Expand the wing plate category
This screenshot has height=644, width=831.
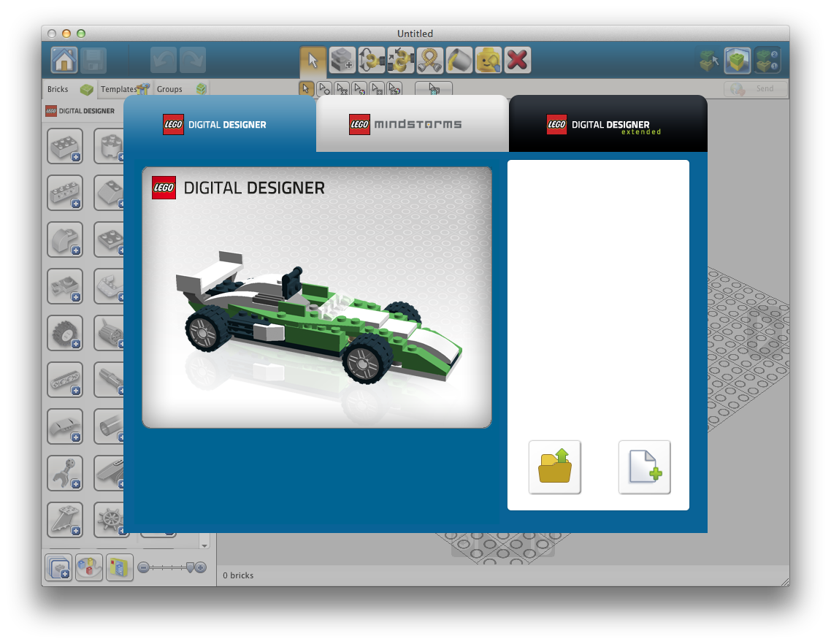(65, 519)
